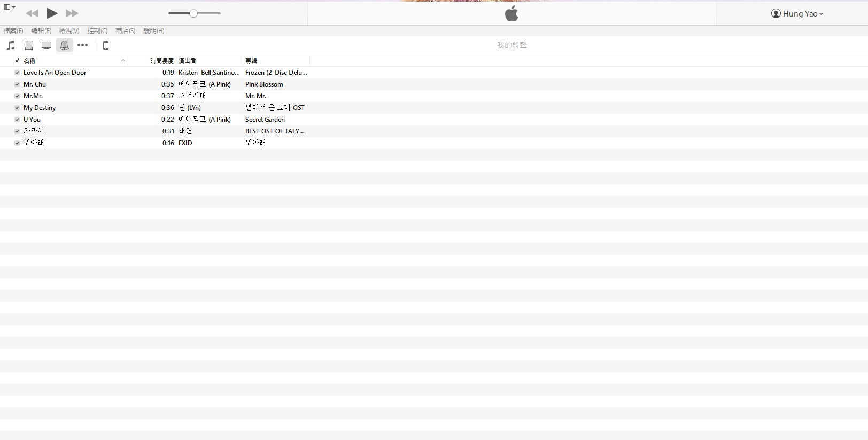Open the iPhone device icon

click(x=106, y=45)
